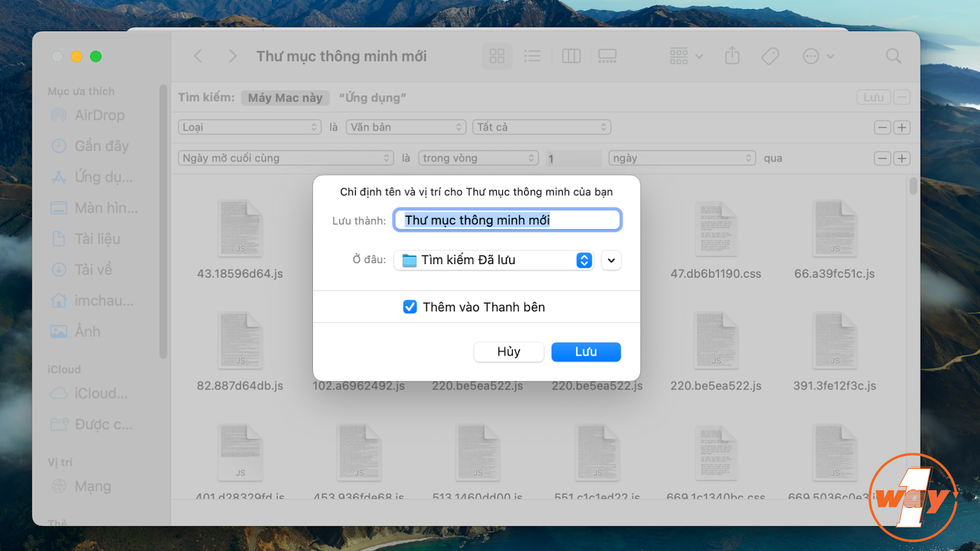The width and height of the screenshot is (980, 551).
Task: Switch to icon grid view
Action: (497, 56)
